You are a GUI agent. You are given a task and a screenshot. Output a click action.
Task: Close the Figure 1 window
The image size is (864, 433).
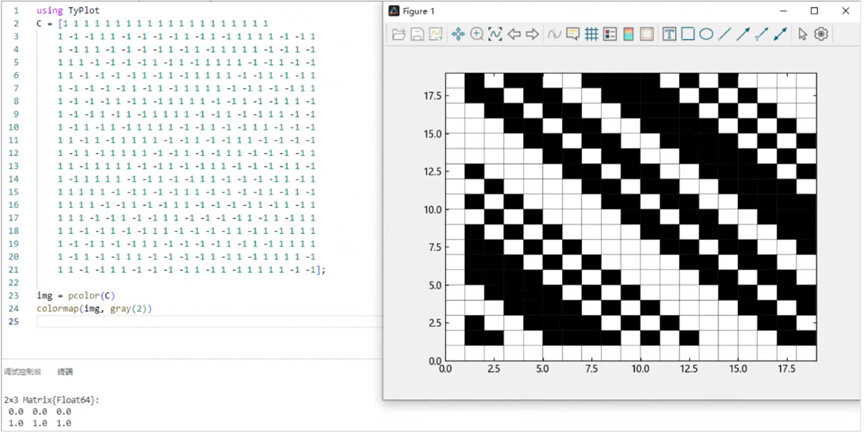[x=846, y=10]
